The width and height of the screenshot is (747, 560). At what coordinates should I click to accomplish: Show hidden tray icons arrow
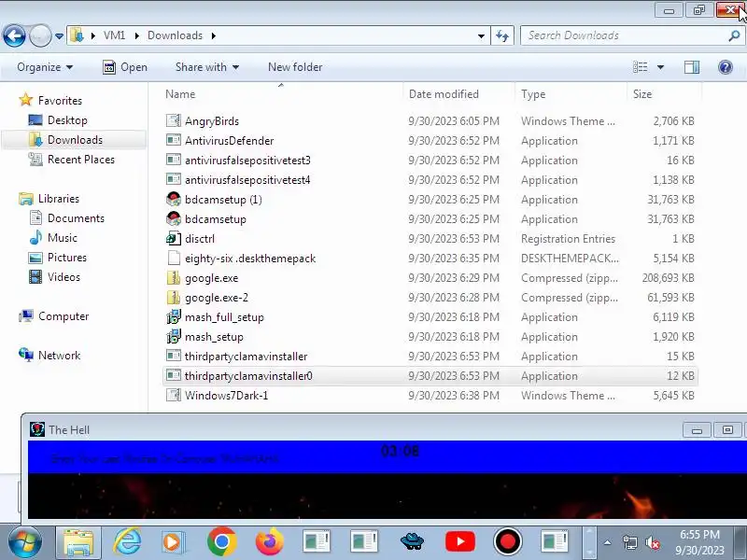[608, 542]
